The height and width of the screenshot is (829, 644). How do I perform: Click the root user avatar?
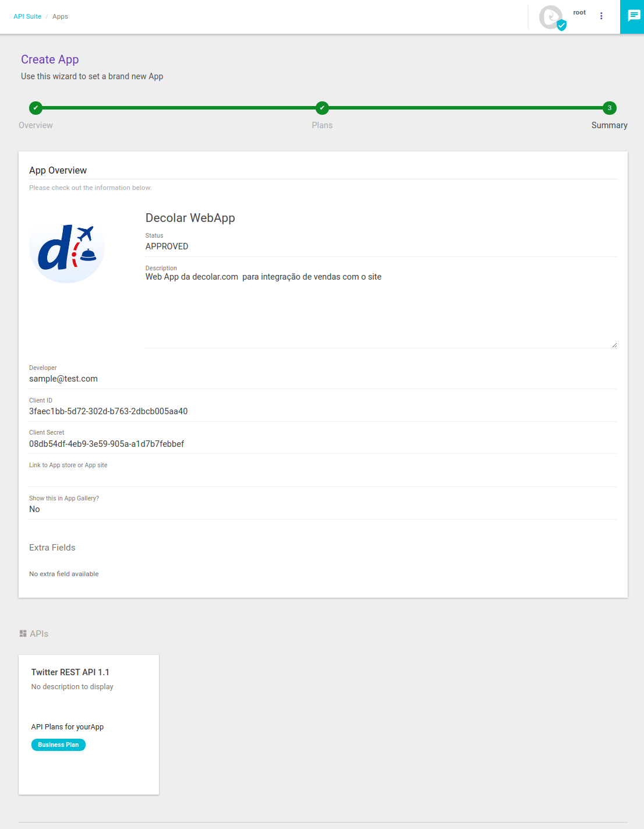coord(551,17)
